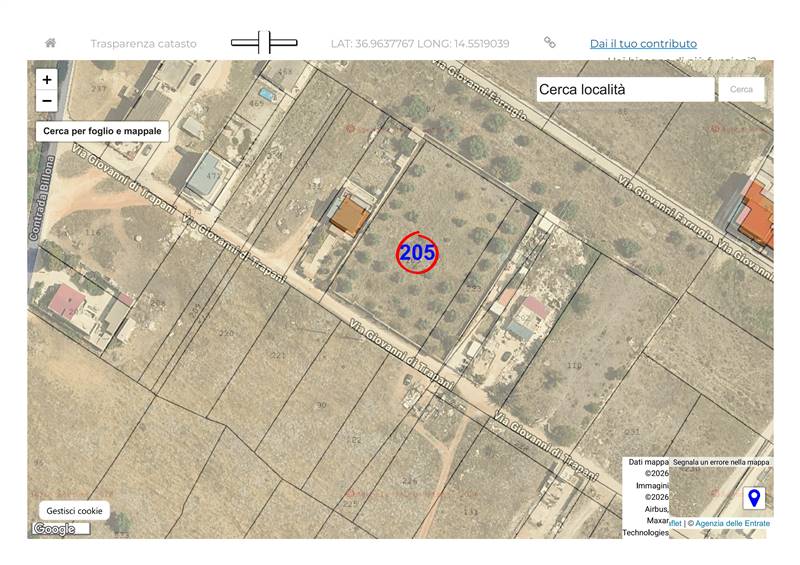Zoom out the map with minus button

point(47,101)
